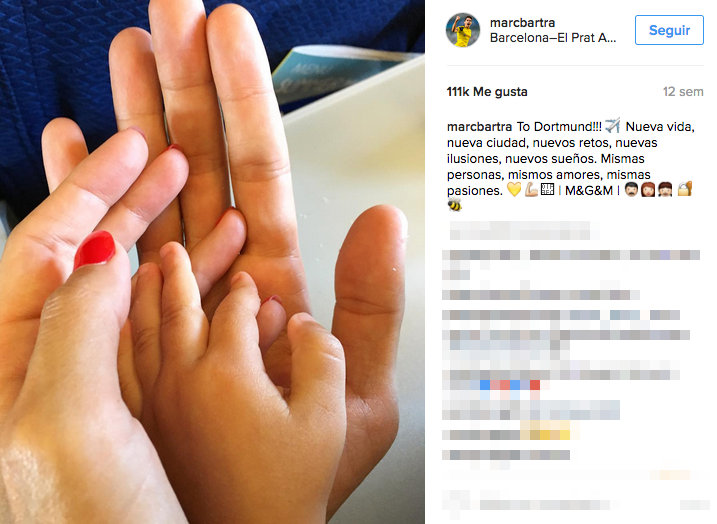The height and width of the screenshot is (524, 717).
Task: Click the 111k Me gusta likes count
Action: click(487, 92)
